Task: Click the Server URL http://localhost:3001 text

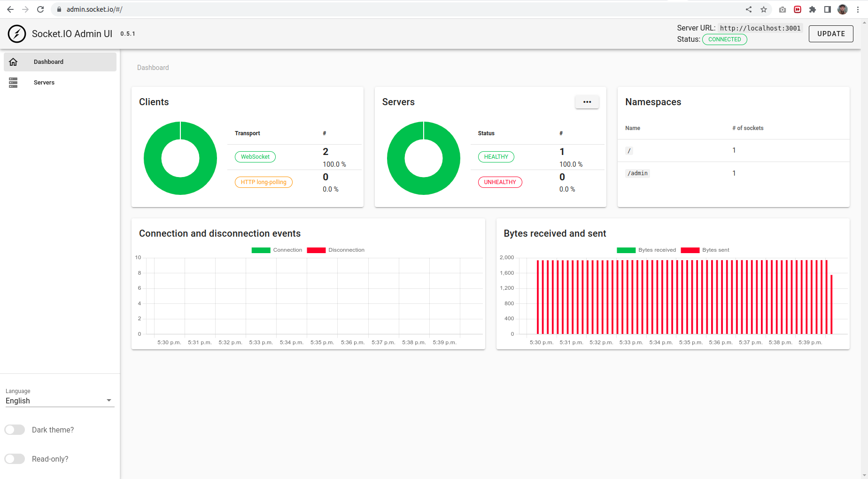Action: tap(760, 28)
